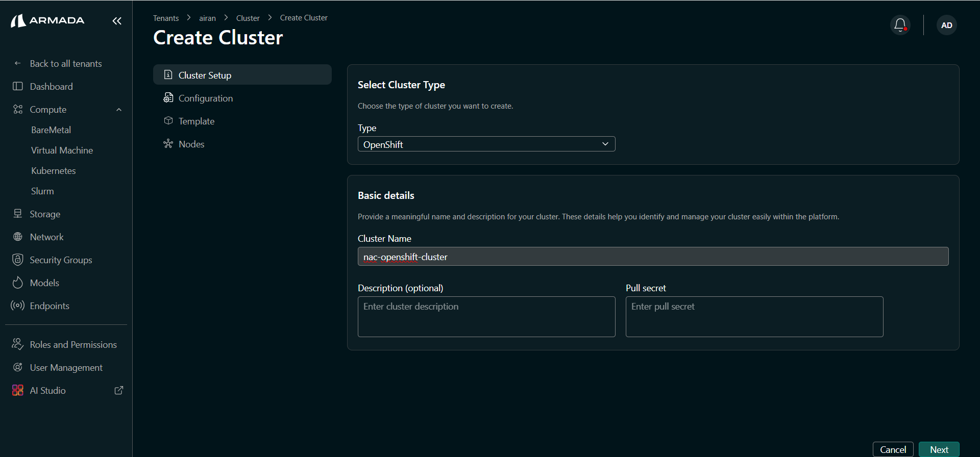This screenshot has width=980, height=457.
Task: Cancel cluster creation
Action: (x=893, y=449)
